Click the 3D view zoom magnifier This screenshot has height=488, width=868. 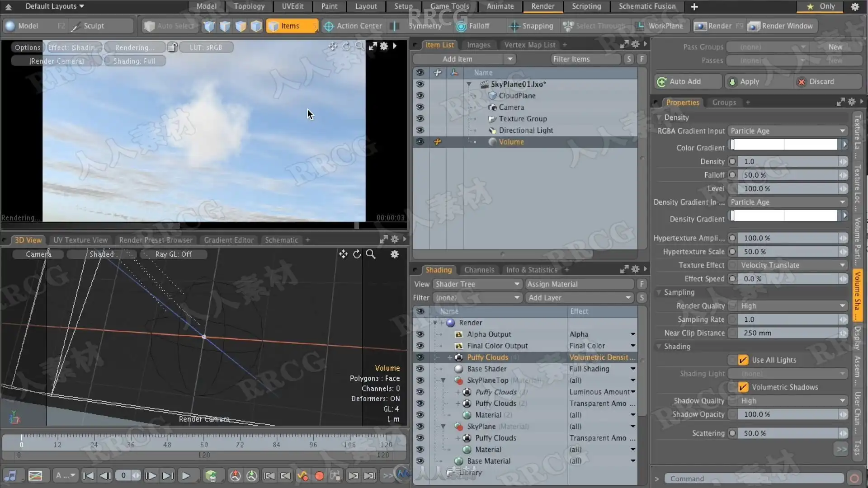[x=371, y=254]
